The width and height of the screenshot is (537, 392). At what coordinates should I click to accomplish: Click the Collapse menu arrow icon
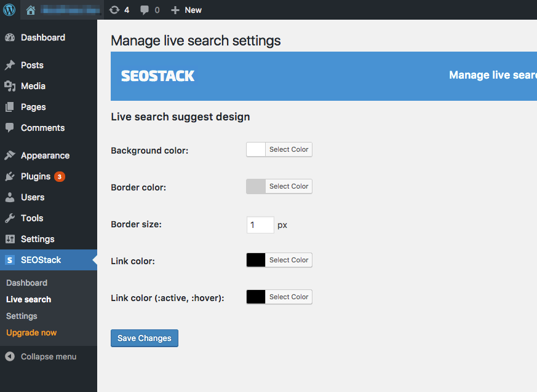coord(10,356)
